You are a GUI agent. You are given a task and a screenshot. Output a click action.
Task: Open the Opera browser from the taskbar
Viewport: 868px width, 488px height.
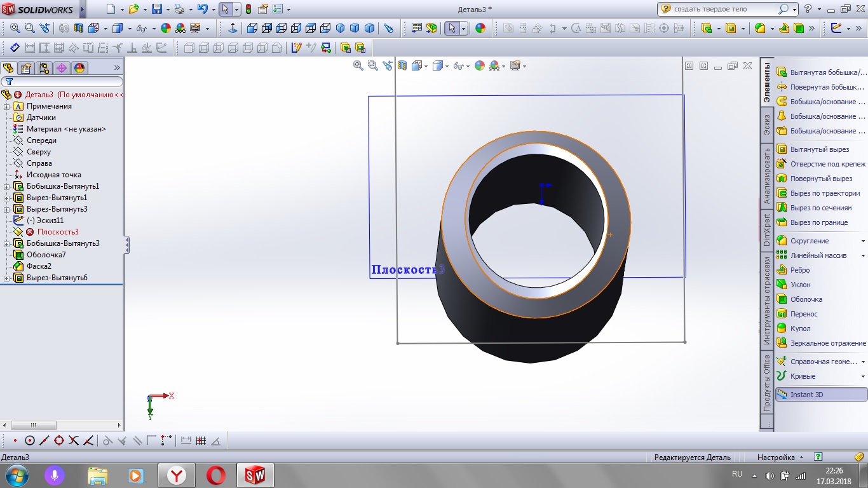point(216,475)
